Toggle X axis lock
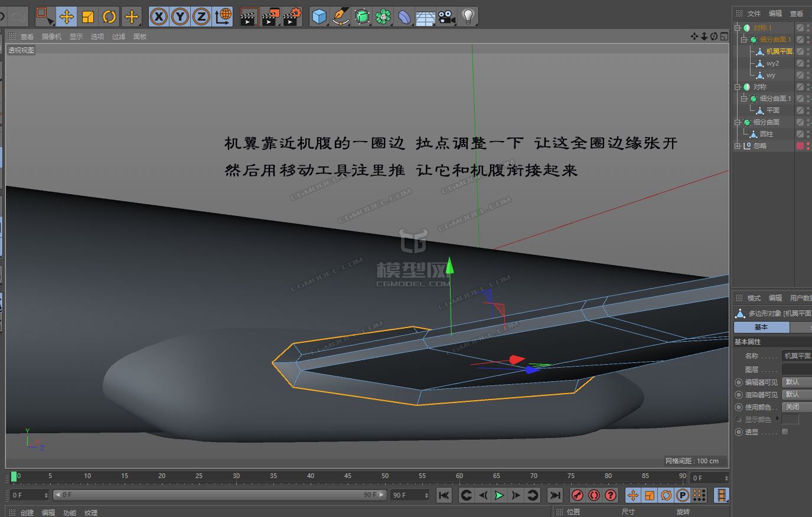812x517 pixels. click(159, 17)
